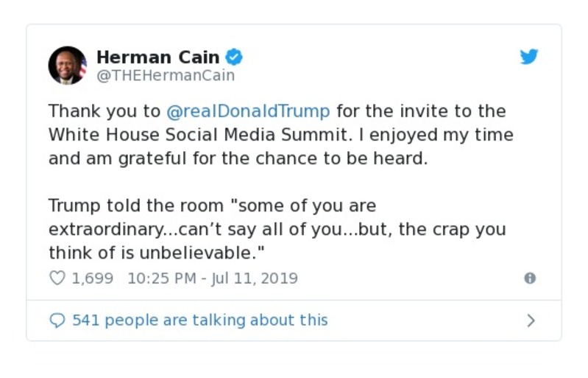The image size is (588, 378).
Task: Open "541 people are talking about this"
Action: tap(199, 321)
